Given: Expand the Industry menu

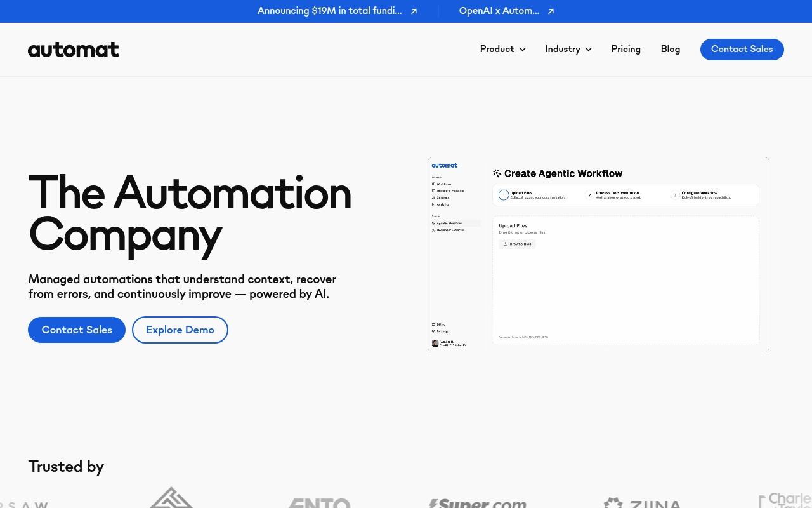Looking at the screenshot, I should 568,49.
